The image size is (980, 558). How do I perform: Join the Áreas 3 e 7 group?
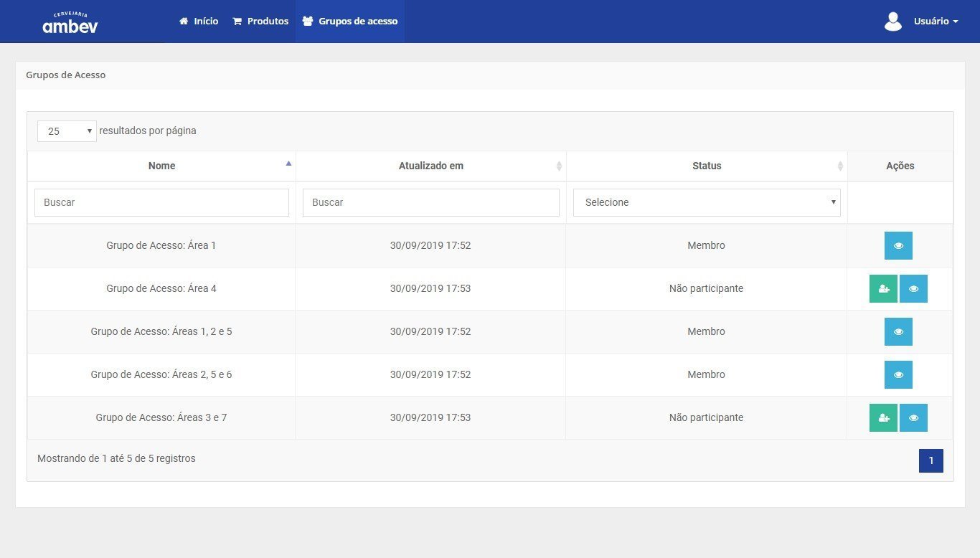click(883, 418)
